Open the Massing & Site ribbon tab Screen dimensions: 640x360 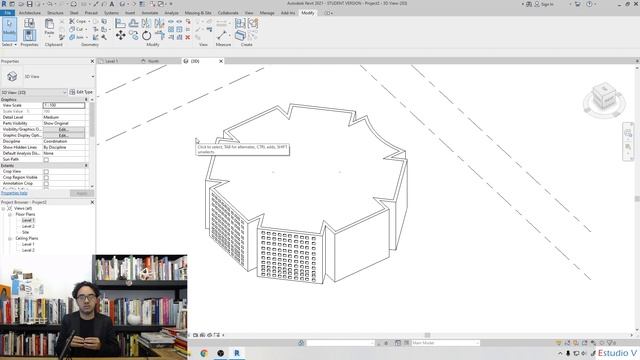pos(198,13)
